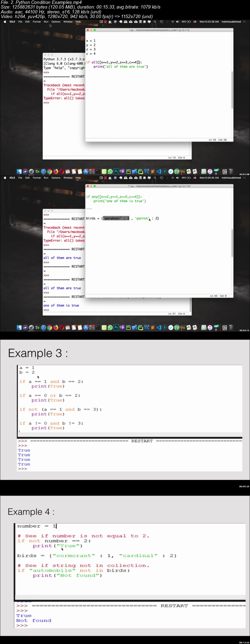Click the line "if any([x==2,y==1,z==5,c==4]):"
This screenshot has height=644, width=250.
click(x=114, y=197)
